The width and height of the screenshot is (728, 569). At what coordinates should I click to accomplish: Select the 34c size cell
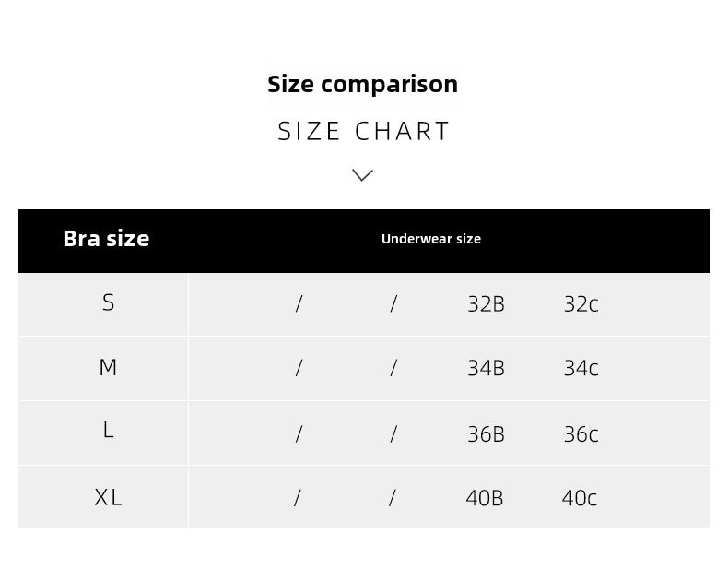[581, 368]
